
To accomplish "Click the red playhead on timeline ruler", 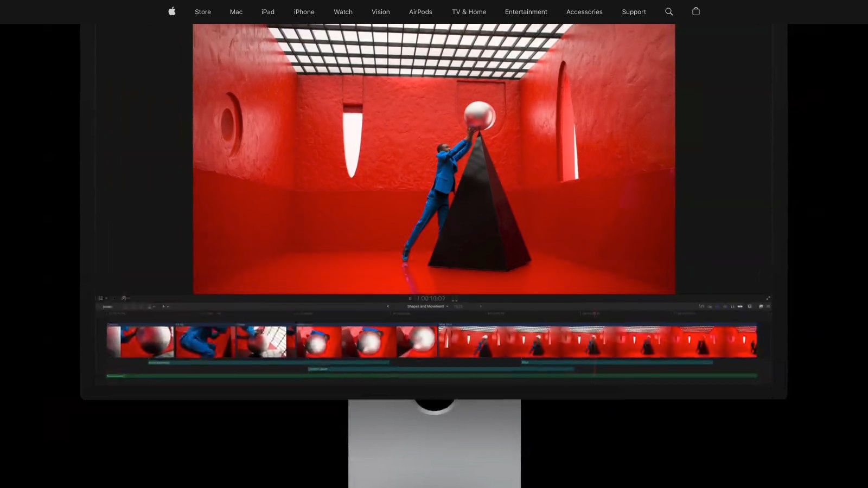I will pos(595,313).
